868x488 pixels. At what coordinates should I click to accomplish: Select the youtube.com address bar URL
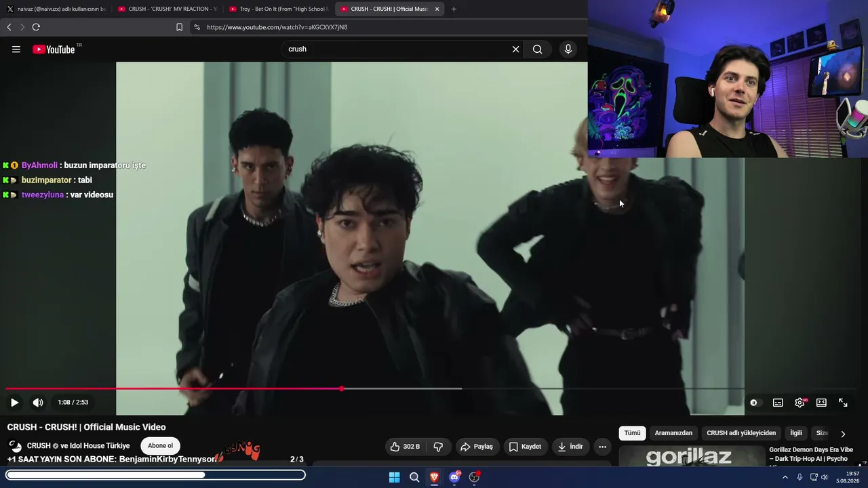[277, 27]
